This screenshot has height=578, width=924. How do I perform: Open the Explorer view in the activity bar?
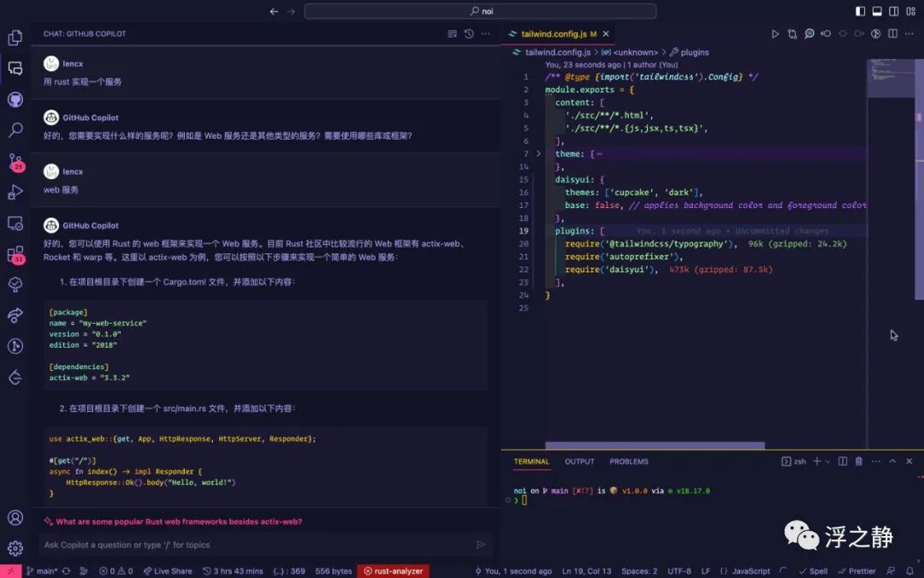tap(15, 37)
